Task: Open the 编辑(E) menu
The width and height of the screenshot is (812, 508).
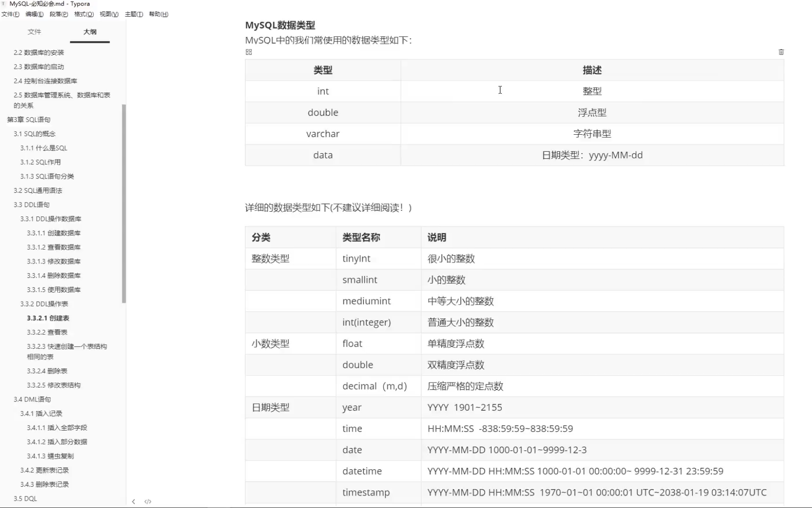Action: pyautogui.click(x=35, y=14)
